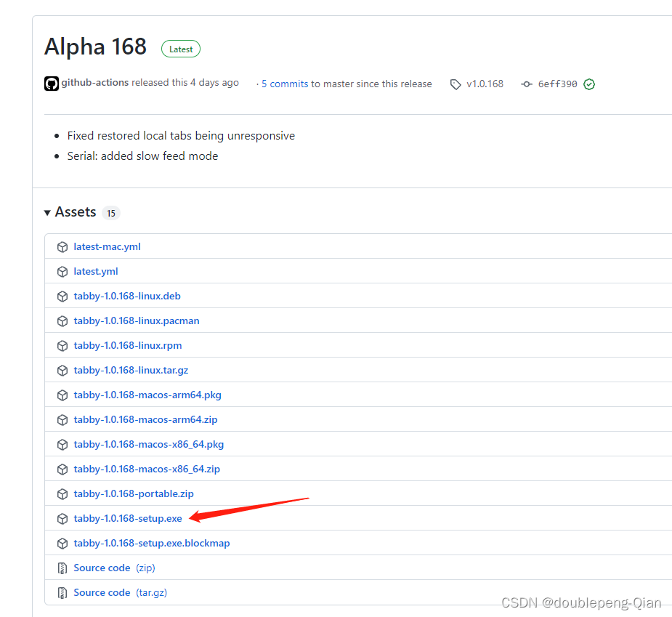Image resolution: width=672 pixels, height=617 pixels.
Task: Download Source code (tar.gz)
Action: point(121,592)
